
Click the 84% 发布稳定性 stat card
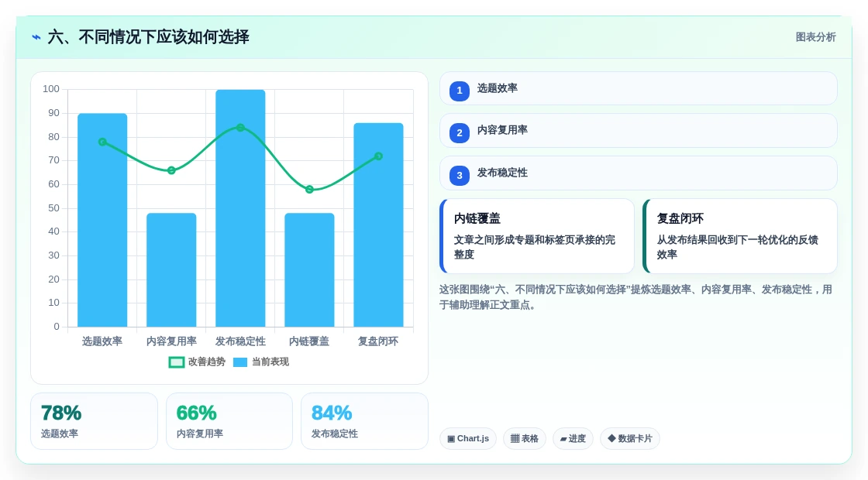click(365, 421)
